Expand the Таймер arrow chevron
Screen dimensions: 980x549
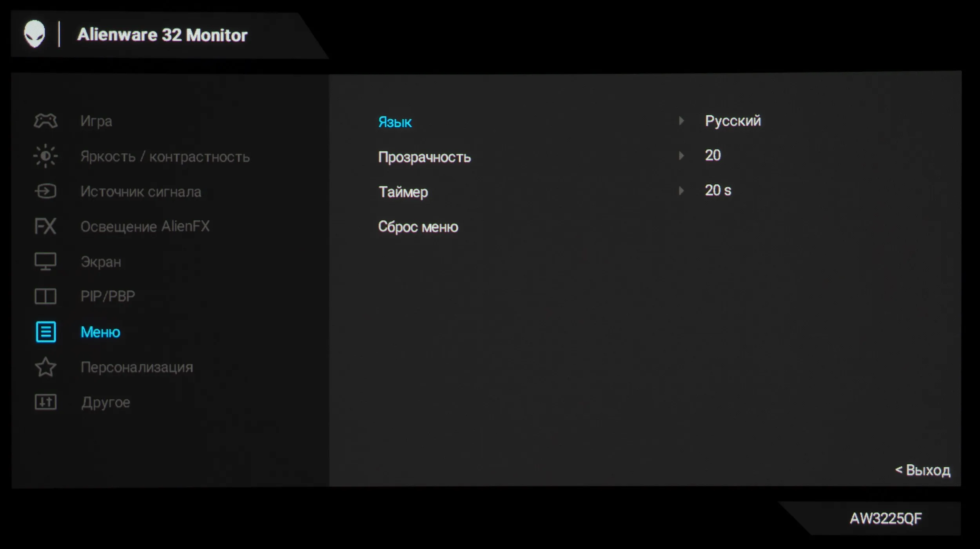point(681,191)
